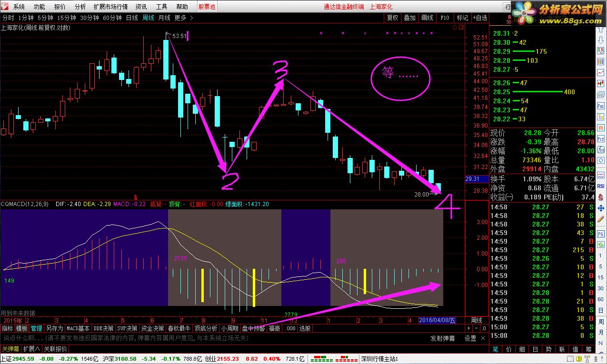Image resolution: width=607 pixels, height=364 pixels.
Task: Open the 周线 period selector at chart corner
Action: [477, 320]
